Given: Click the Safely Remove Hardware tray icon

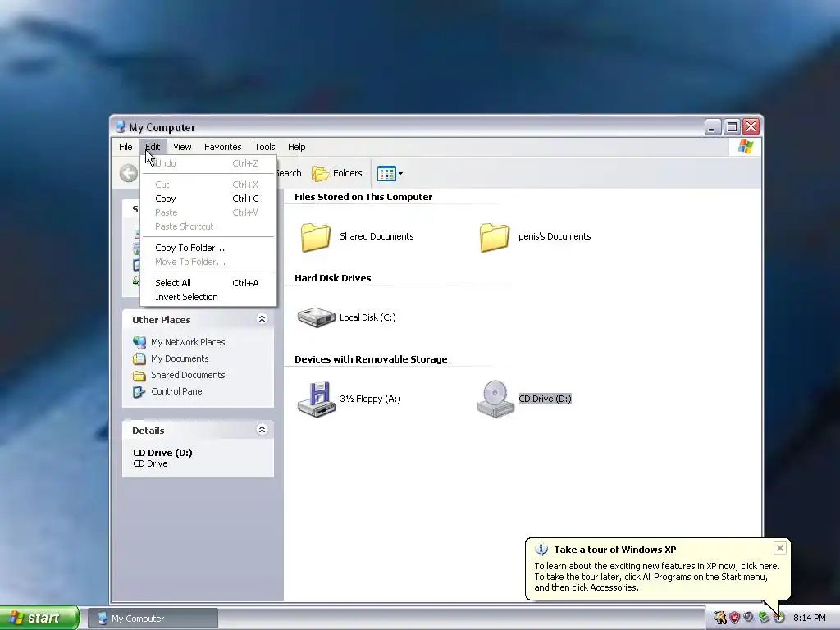Looking at the screenshot, I should coord(764,618).
